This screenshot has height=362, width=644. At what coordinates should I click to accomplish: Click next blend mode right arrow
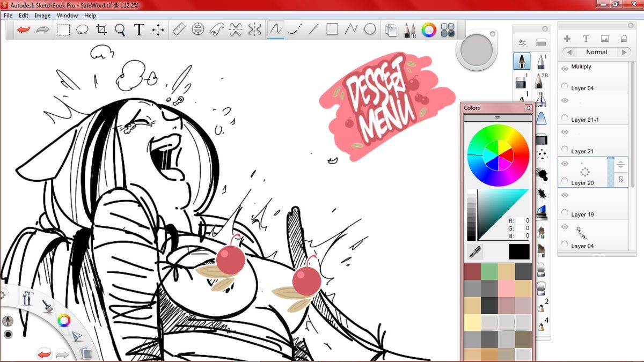pos(624,52)
